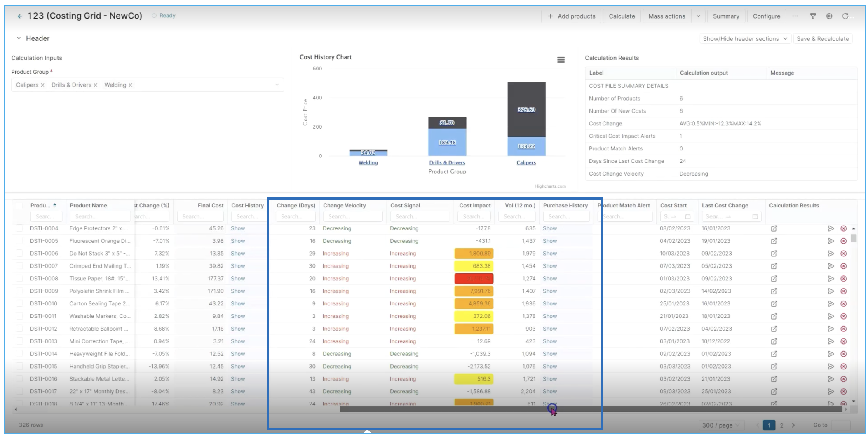Open the filter funnel icon in top toolbar
Image resolution: width=868 pixels, height=437 pixels.
[813, 16]
